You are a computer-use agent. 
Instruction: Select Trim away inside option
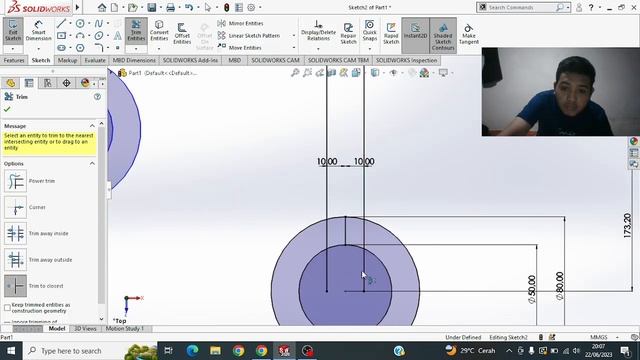click(16, 233)
